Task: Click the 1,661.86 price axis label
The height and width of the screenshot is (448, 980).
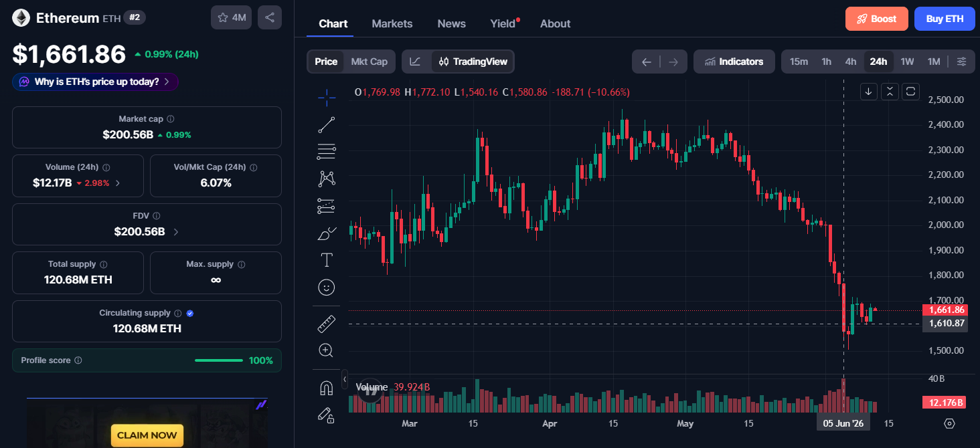Action: point(945,310)
